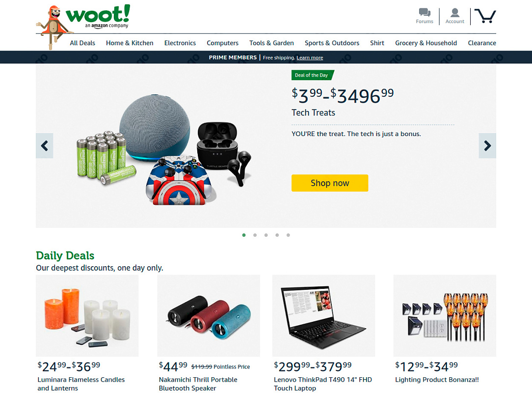Follow the Learn more Prime link
Viewport: 532px width, 393px height.
[310, 58]
